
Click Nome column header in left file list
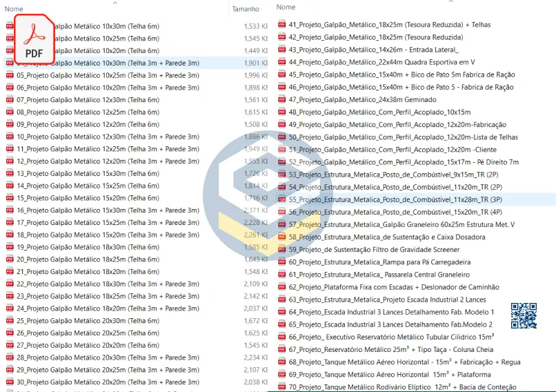coord(14,9)
